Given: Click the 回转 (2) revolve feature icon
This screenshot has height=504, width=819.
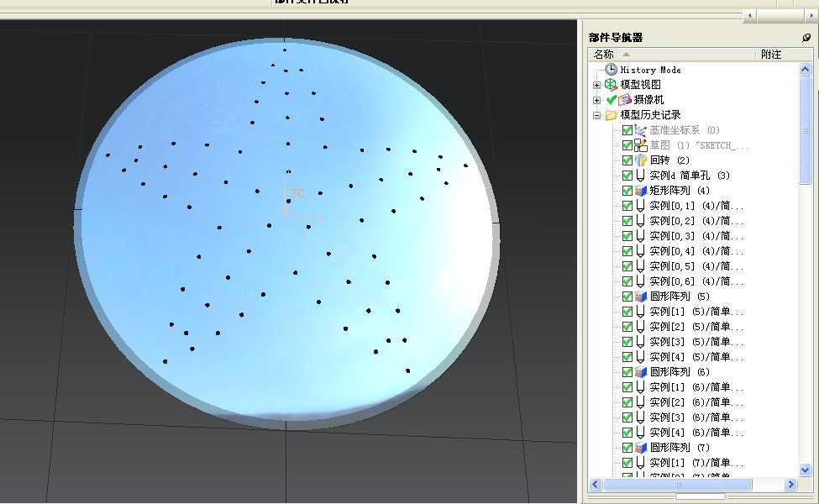Looking at the screenshot, I should click(x=641, y=160).
